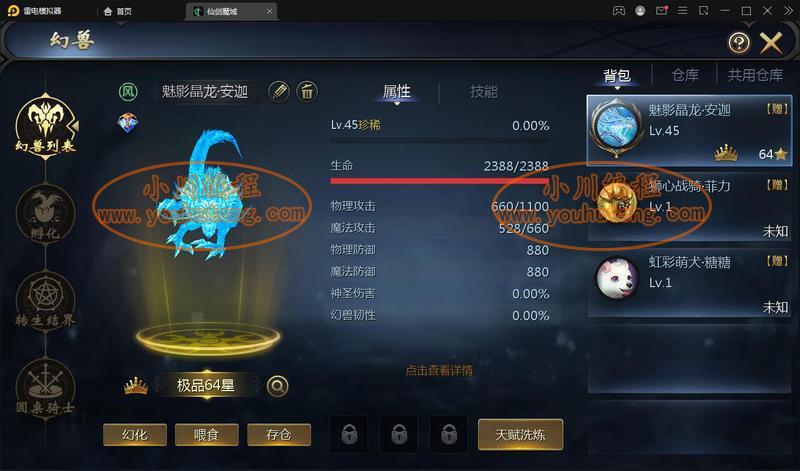
Task: Click the pencil rename icon beside pet name
Action: pos(279,92)
